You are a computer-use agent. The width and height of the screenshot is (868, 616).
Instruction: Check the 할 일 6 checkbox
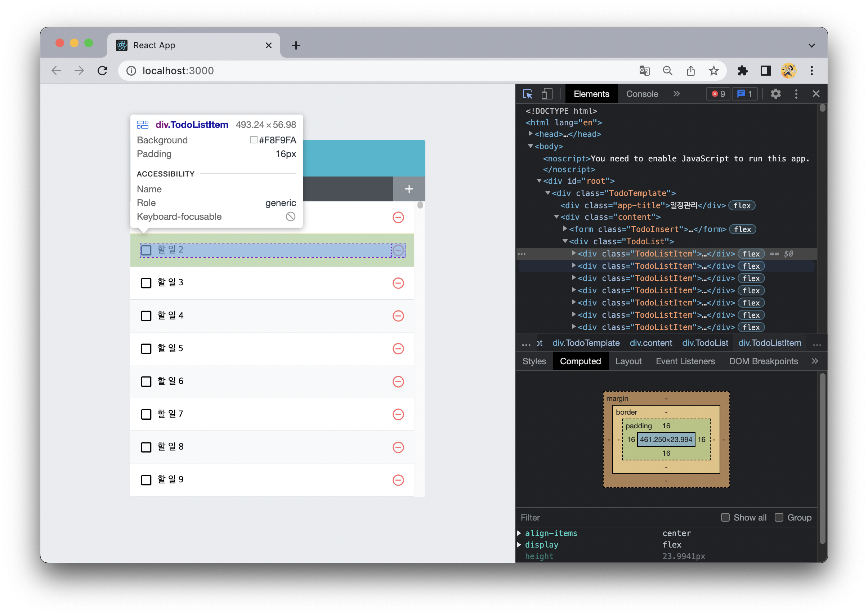click(146, 381)
